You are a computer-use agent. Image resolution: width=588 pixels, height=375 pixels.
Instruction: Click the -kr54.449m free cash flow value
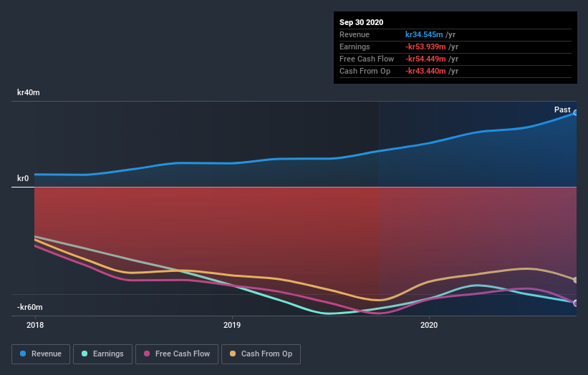click(425, 59)
